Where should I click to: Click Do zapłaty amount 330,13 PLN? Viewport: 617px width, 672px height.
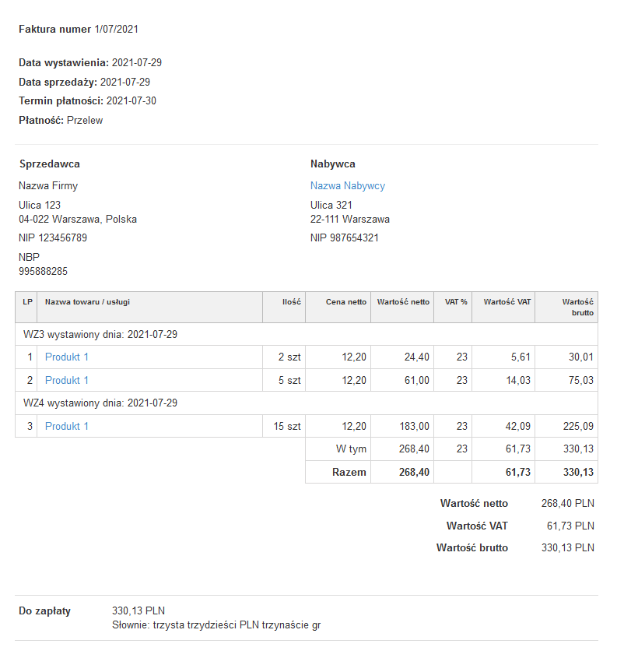(138, 610)
